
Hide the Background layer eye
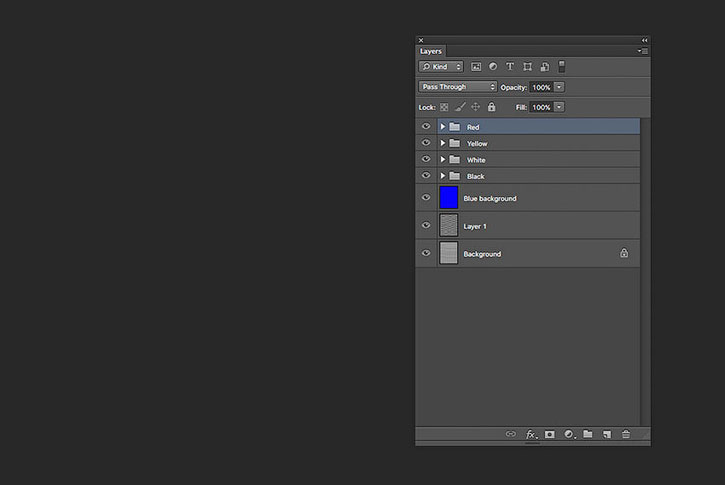click(426, 253)
